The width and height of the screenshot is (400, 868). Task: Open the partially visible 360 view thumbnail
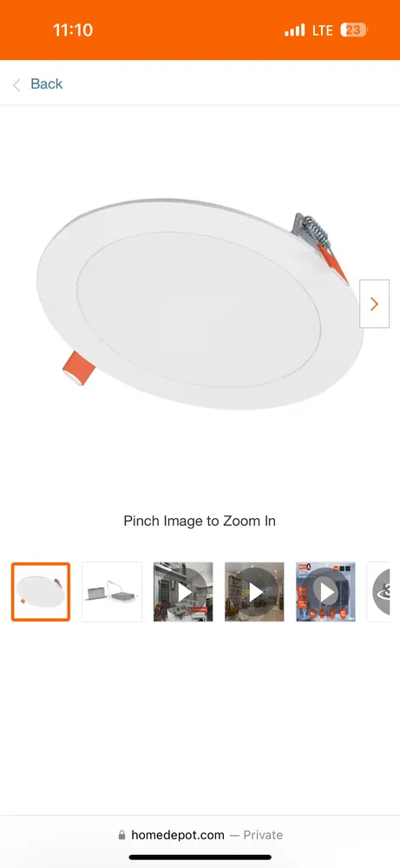pos(378,592)
